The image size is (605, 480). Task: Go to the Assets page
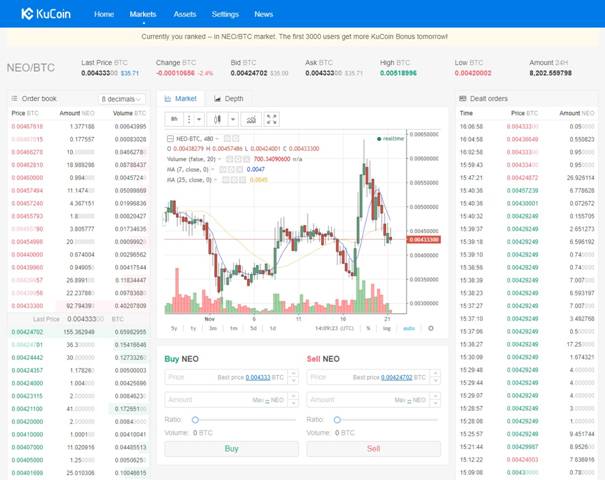tap(185, 14)
